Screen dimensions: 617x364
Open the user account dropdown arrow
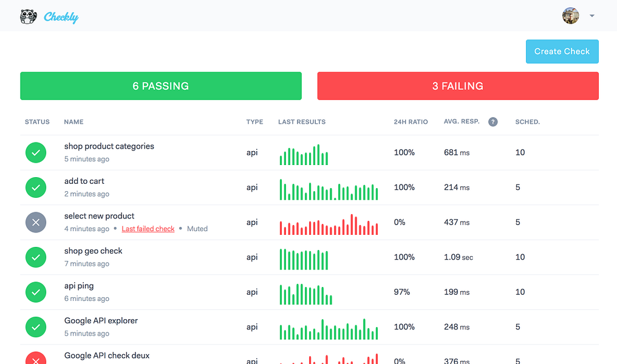coord(592,16)
